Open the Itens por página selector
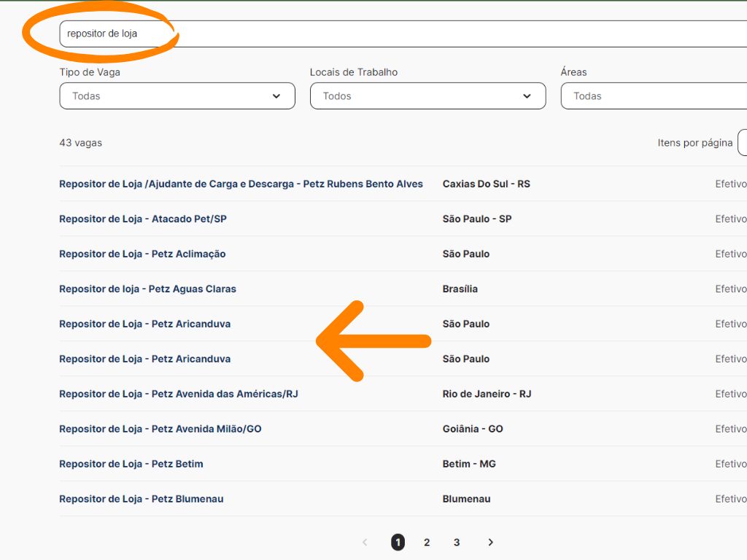Screen dimensions: 747x560 [x=742, y=142]
